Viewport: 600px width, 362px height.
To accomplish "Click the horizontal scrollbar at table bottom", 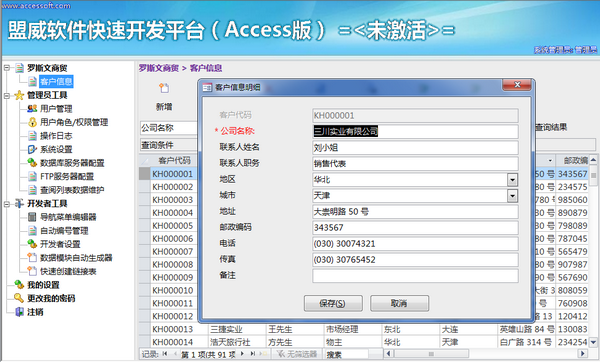I will [486, 354].
